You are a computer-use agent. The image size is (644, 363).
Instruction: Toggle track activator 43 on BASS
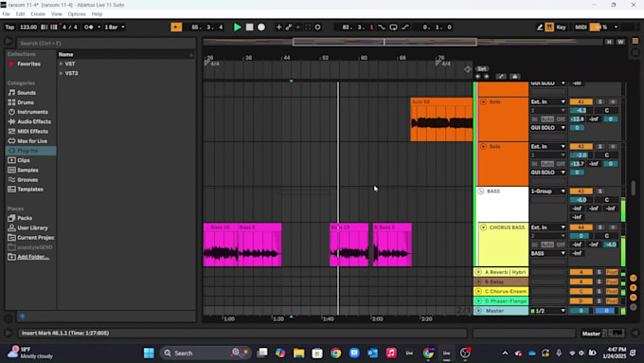click(x=581, y=191)
